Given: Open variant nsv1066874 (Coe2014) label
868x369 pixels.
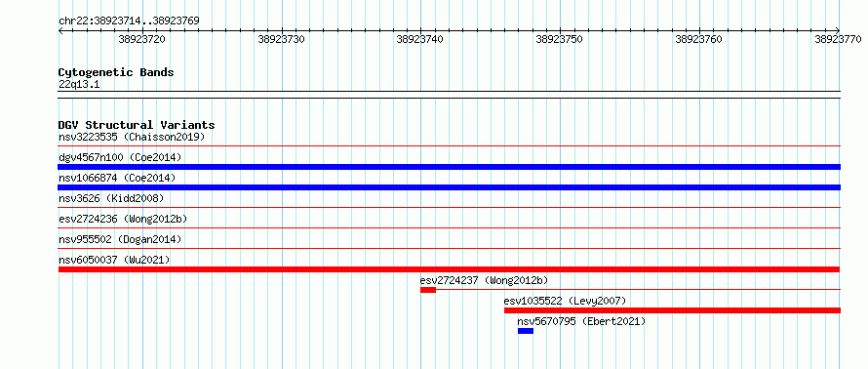Looking at the screenshot, I should (117, 178).
